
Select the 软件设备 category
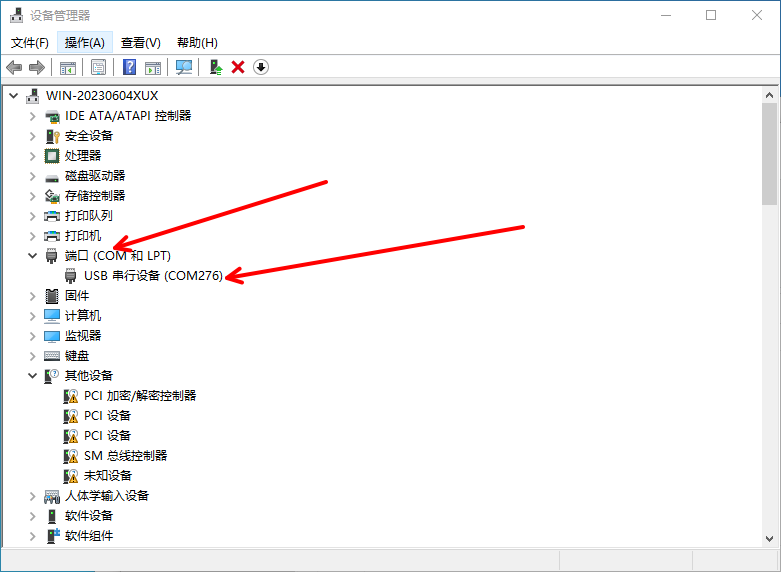89,515
